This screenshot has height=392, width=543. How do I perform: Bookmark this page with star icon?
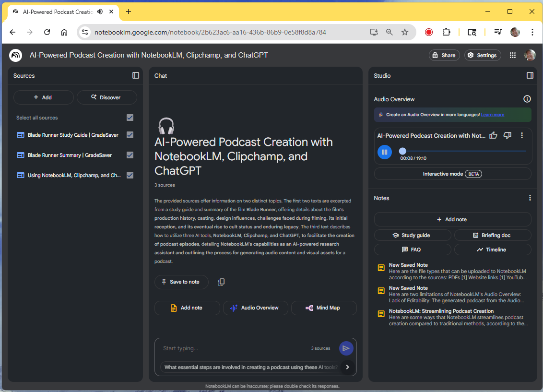pos(404,32)
